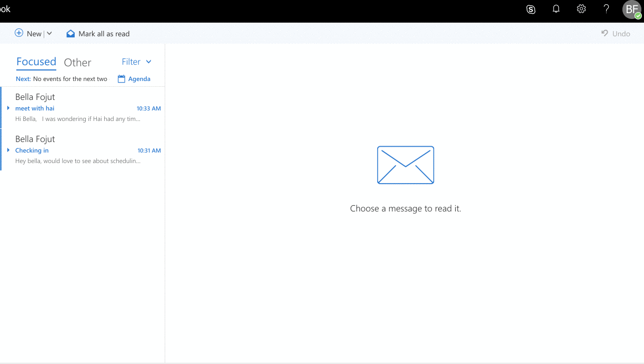
Task: Click the Agenda link
Action: pos(139,79)
